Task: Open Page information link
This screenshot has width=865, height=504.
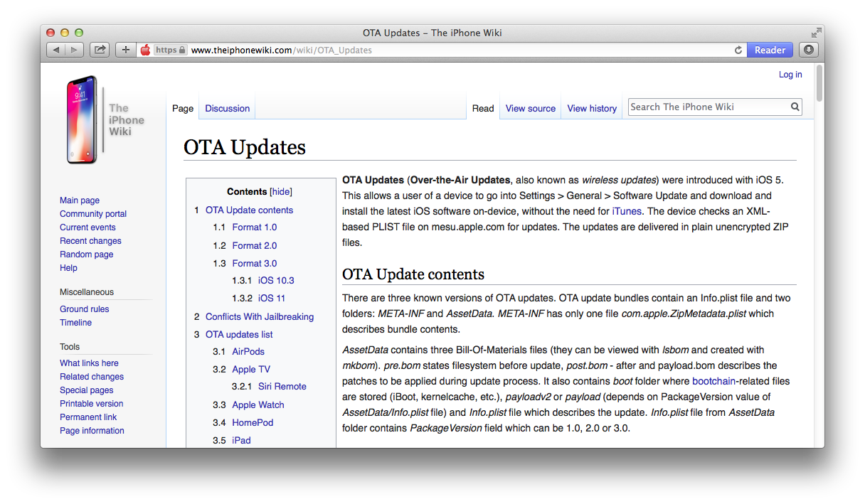Action: pos(92,431)
